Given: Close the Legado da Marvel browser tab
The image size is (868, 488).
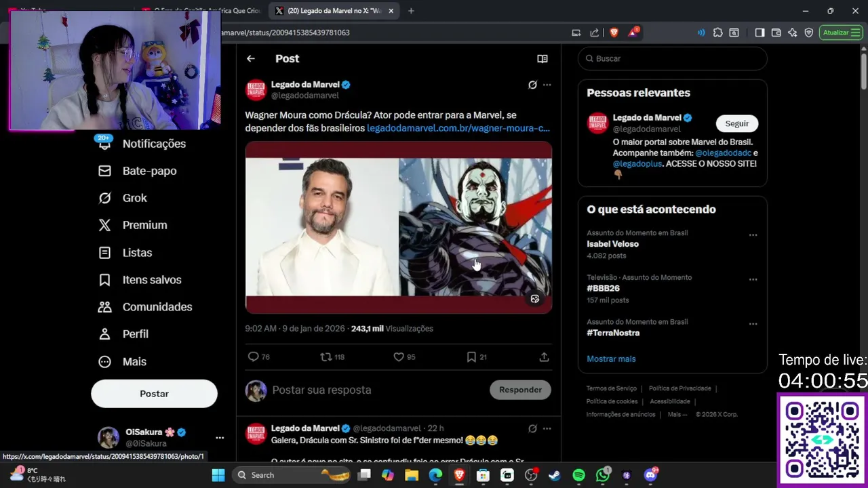Looking at the screenshot, I should point(391,11).
